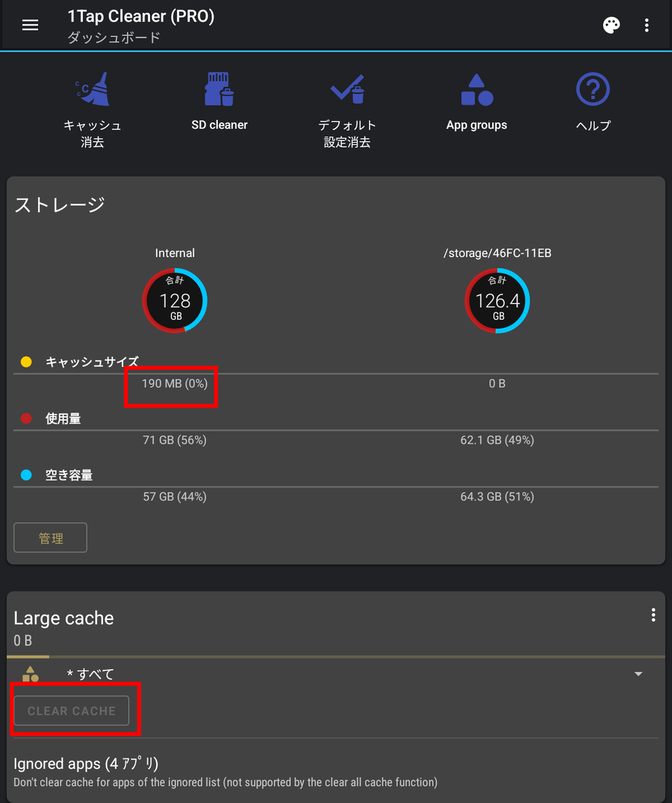This screenshot has width=672, height=803.
Task: Tap the /storage/46FC-11EB label
Action: point(497,253)
